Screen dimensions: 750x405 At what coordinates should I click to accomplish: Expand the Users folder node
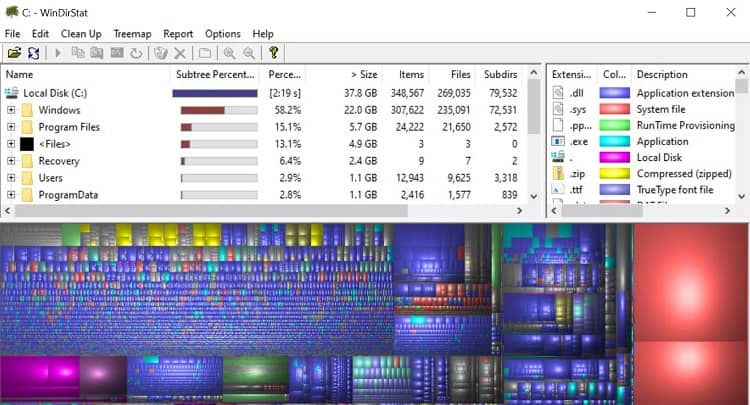[11, 178]
